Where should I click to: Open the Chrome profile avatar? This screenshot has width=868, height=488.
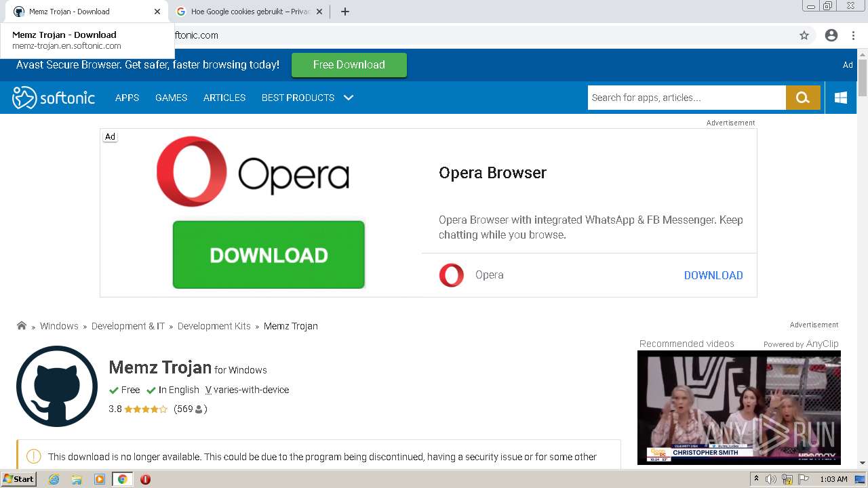(831, 35)
